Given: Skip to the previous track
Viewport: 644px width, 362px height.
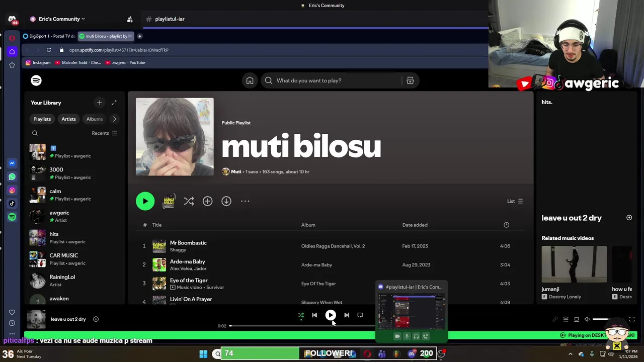Looking at the screenshot, I should [x=314, y=315].
